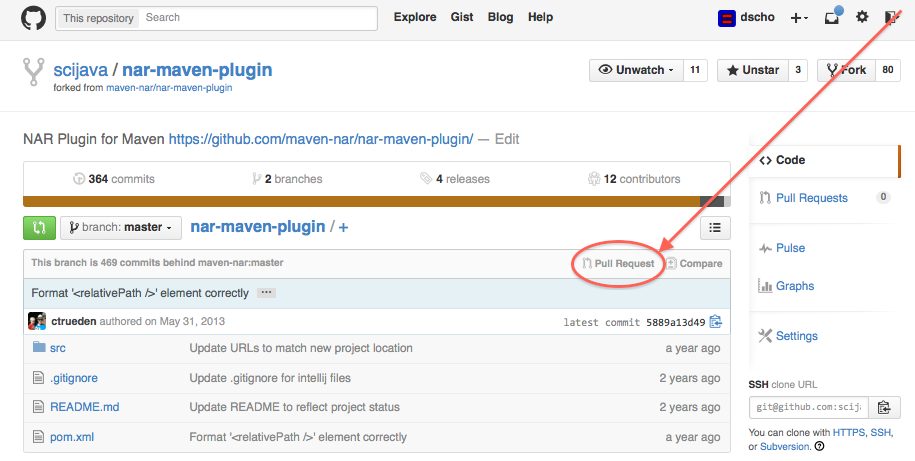
Task: Toggle the file list view icon button
Action: point(715,228)
